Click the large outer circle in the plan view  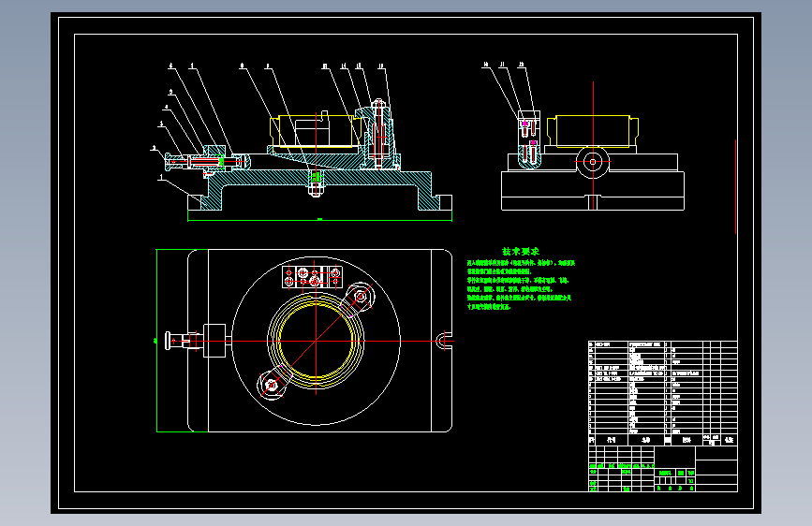pyautogui.click(x=316, y=342)
